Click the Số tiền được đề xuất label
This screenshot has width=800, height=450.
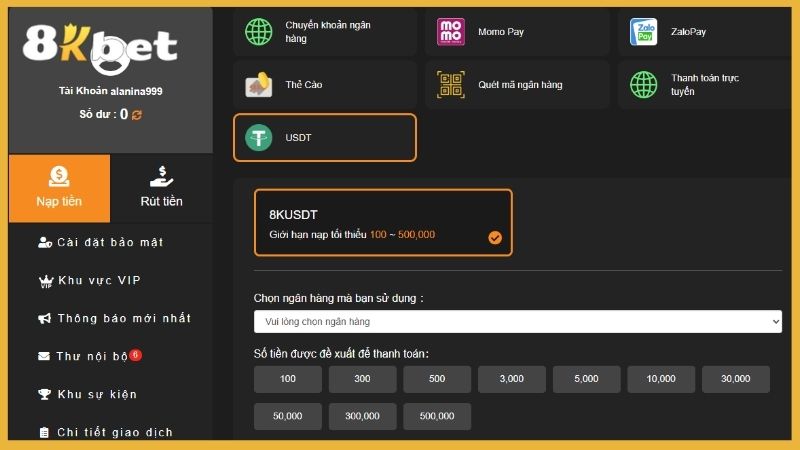[x=341, y=354]
